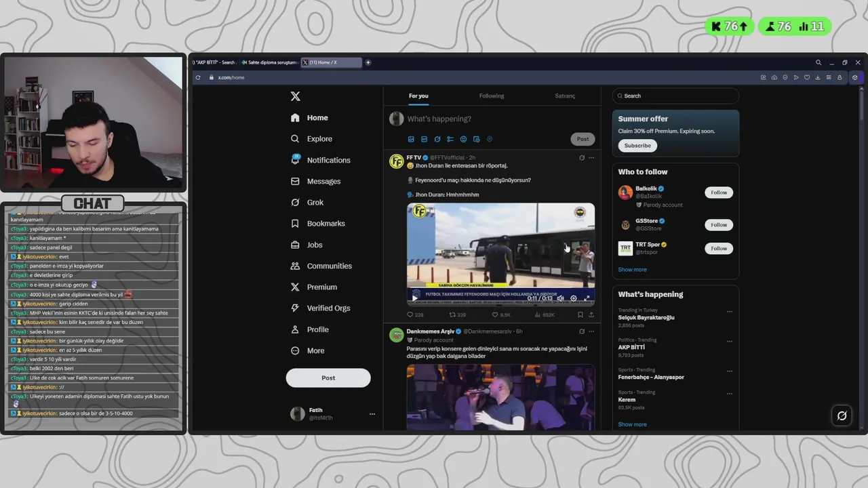
Task: Switch to the AKP BİTTİ Search browser tab
Action: pos(214,62)
